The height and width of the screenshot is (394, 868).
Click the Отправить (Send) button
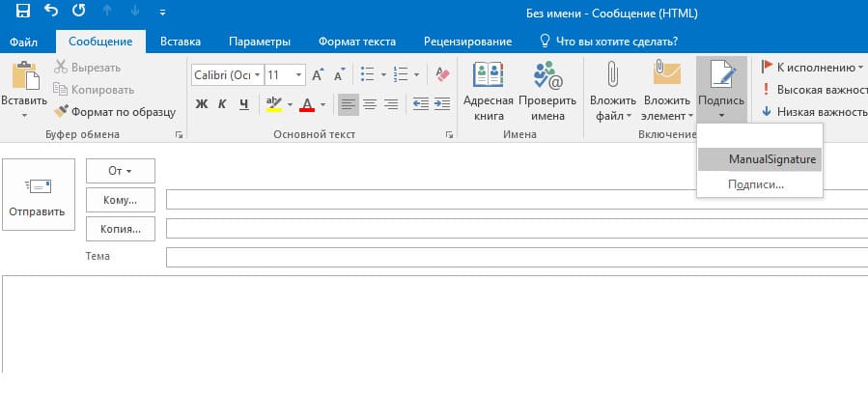[x=38, y=194]
